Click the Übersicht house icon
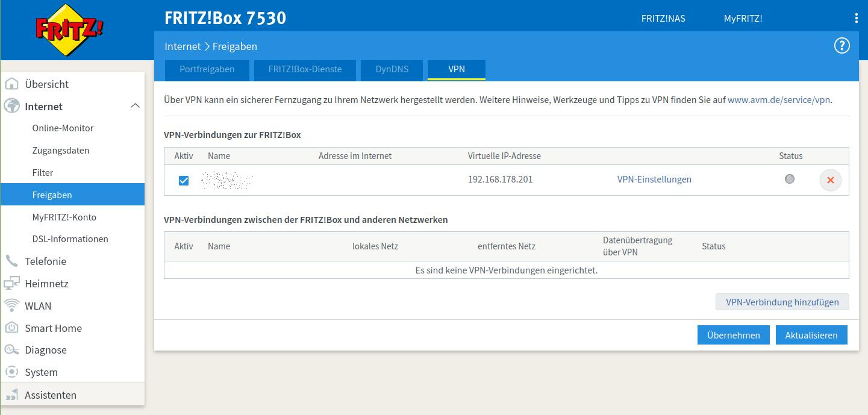The image size is (868, 415). tap(11, 84)
